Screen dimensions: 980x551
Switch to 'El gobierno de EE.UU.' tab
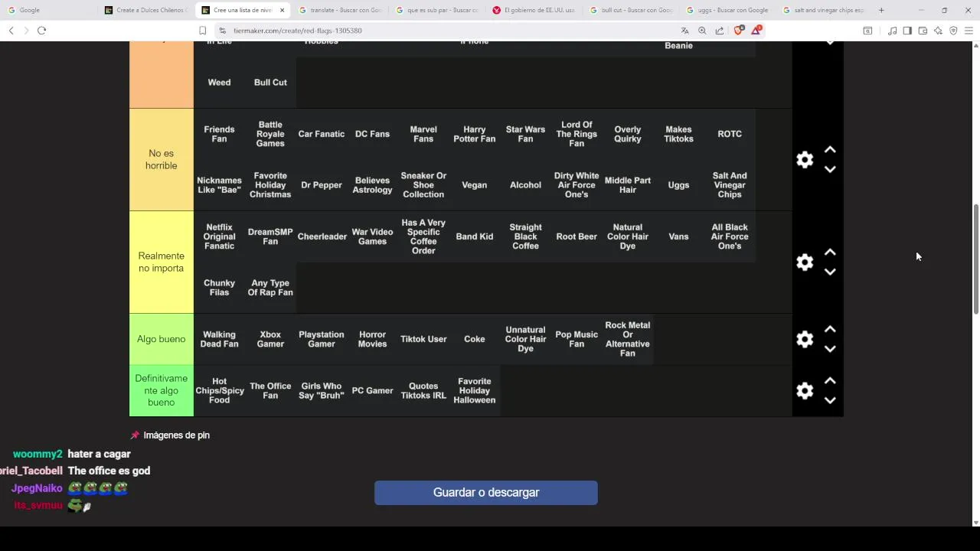[534, 10]
